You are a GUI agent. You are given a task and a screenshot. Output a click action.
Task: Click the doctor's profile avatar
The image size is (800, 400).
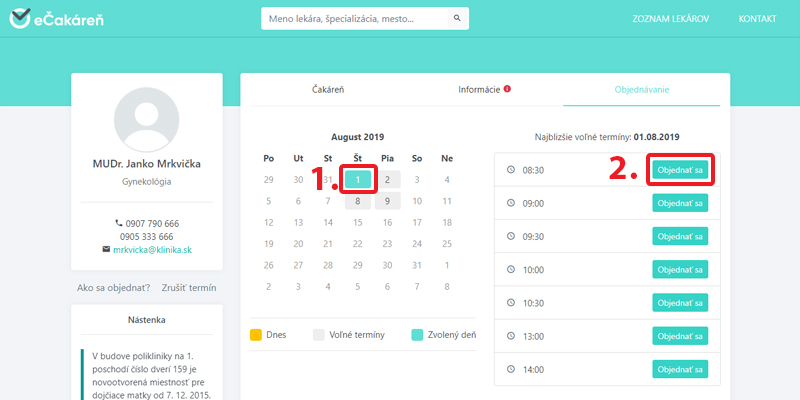(147, 118)
